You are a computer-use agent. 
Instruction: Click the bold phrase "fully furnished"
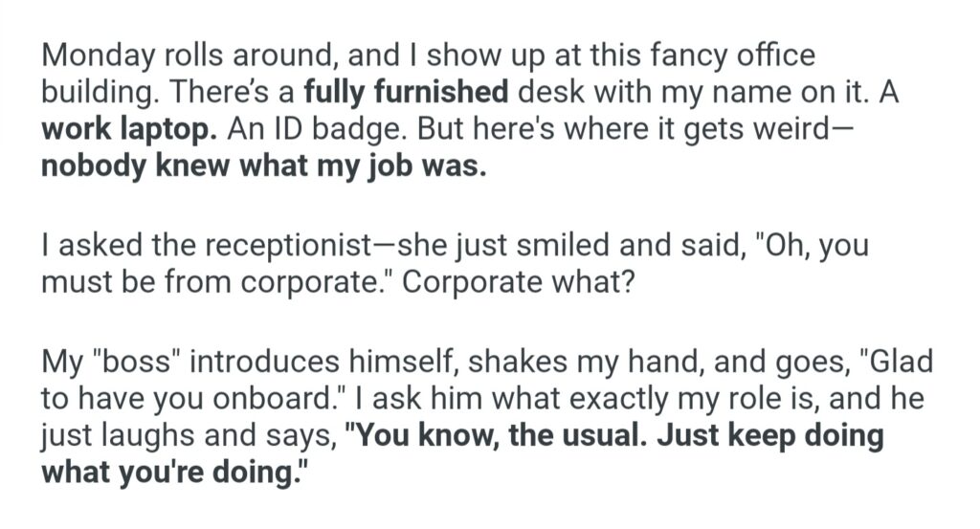[407, 93]
